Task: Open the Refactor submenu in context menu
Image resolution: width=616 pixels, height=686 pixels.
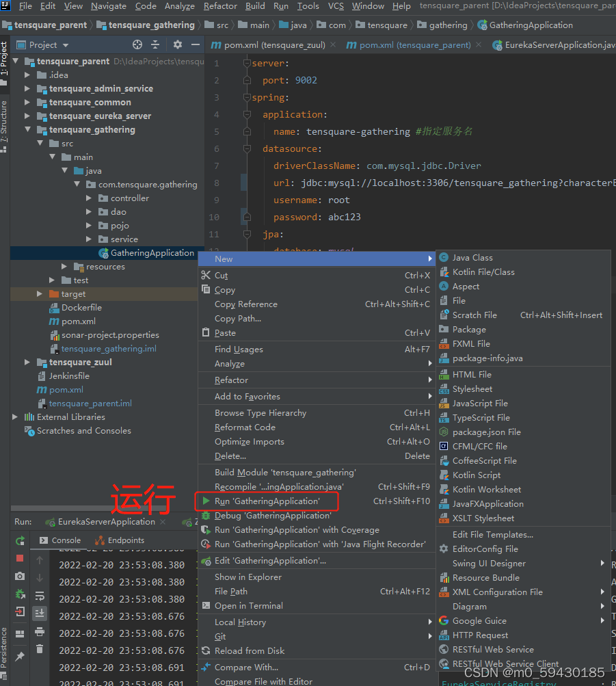Action: click(317, 380)
